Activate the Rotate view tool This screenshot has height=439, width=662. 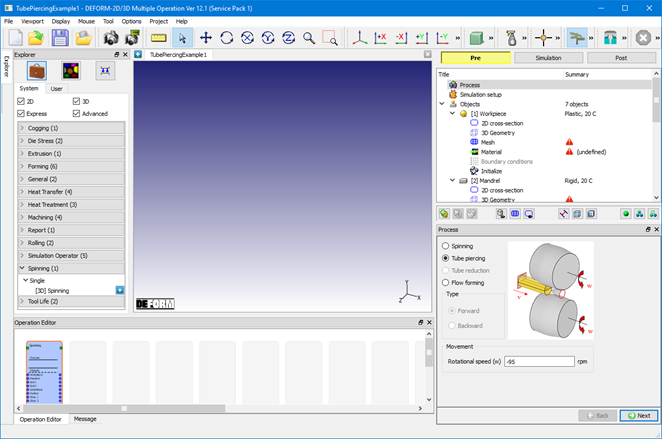(x=227, y=38)
